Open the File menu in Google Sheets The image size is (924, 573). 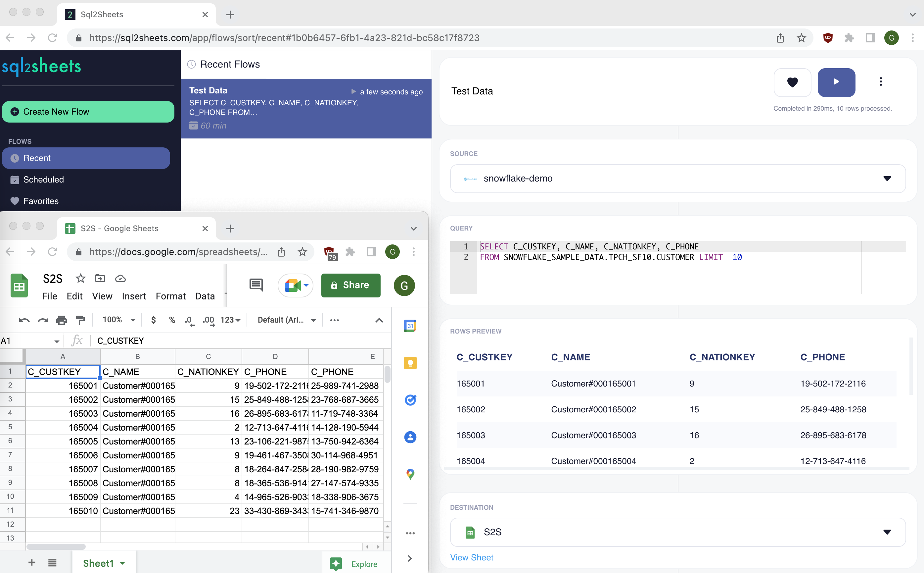click(x=50, y=296)
